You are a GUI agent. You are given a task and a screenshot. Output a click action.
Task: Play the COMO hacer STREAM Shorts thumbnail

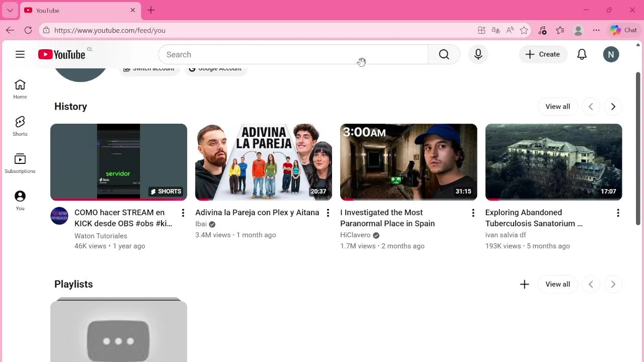(119, 162)
